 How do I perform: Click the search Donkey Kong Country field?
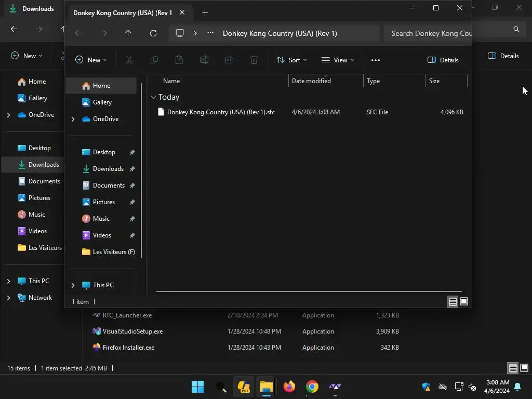pos(428,33)
